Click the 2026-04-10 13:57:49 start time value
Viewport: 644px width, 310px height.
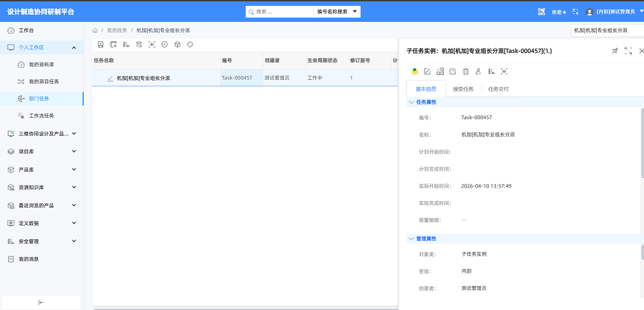pyautogui.click(x=486, y=186)
